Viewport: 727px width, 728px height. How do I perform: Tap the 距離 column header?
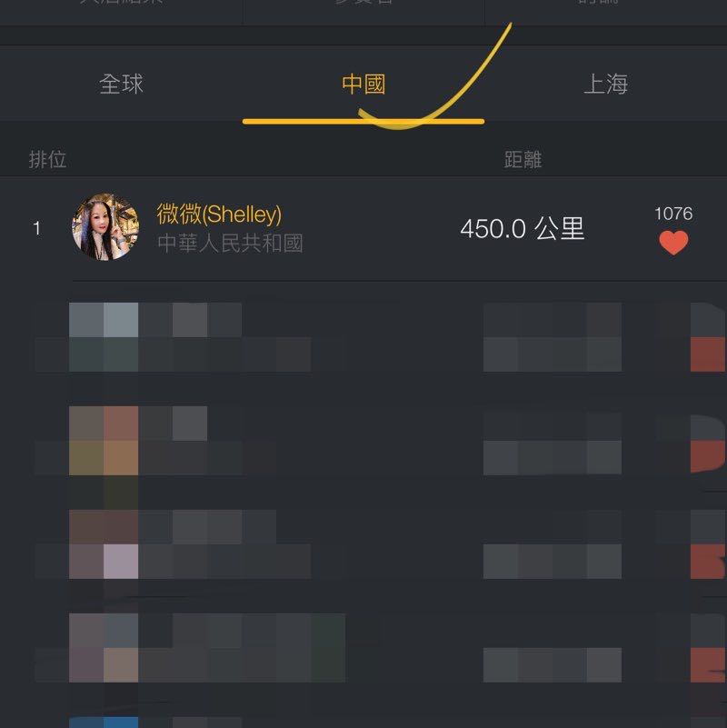pos(523,159)
